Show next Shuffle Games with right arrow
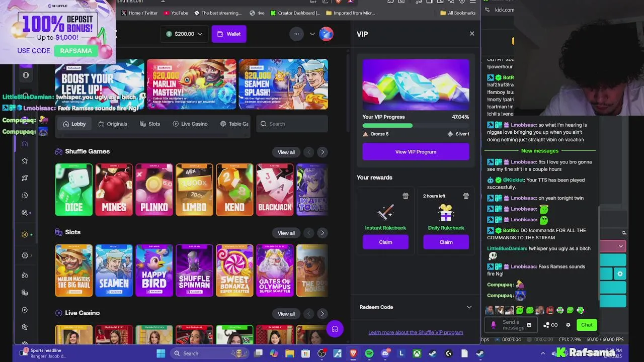This screenshot has height=362, width=644. 323,152
